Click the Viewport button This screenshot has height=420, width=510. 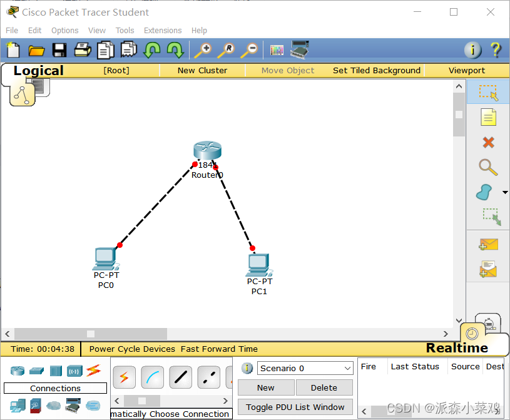(x=467, y=70)
